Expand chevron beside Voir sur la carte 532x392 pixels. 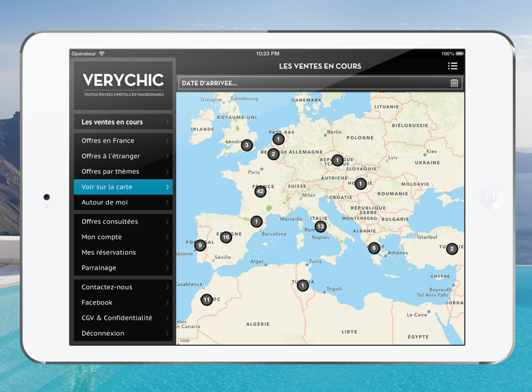[167, 187]
